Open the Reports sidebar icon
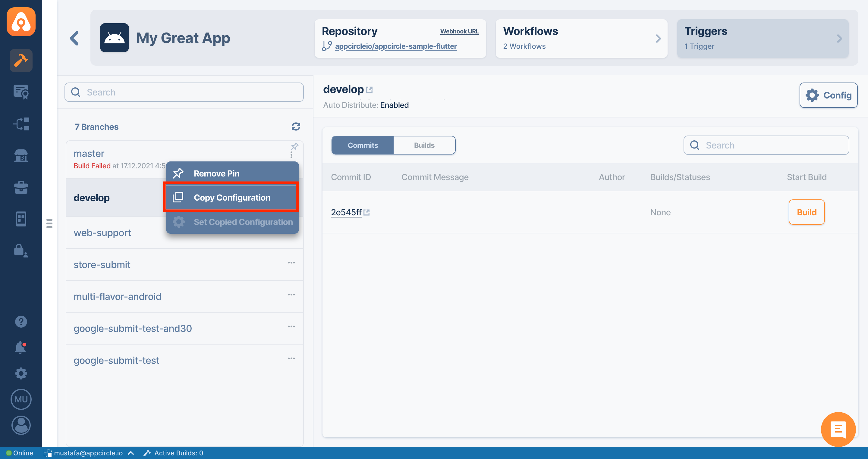This screenshot has height=459, width=868. 21,219
